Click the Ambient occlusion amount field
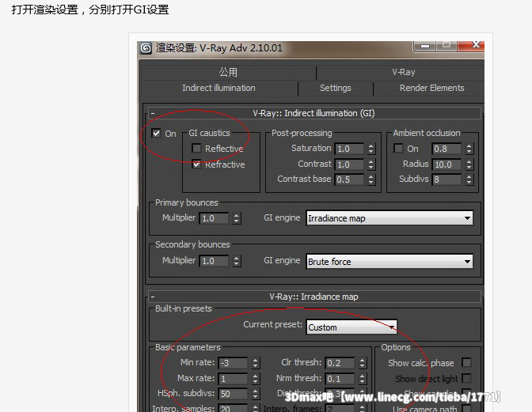 pos(446,149)
